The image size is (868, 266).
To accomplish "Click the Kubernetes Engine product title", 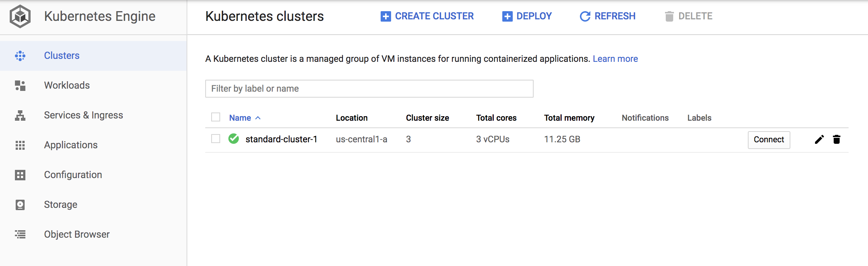I will [x=100, y=16].
